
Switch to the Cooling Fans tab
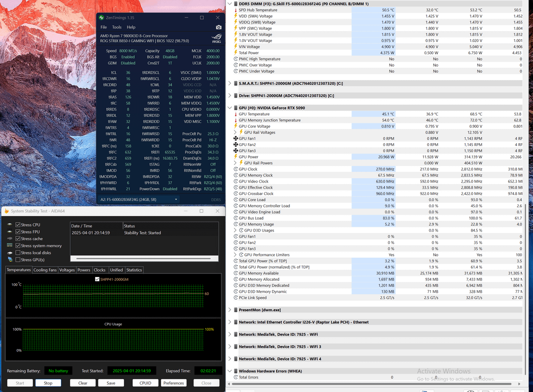pyautogui.click(x=45, y=270)
